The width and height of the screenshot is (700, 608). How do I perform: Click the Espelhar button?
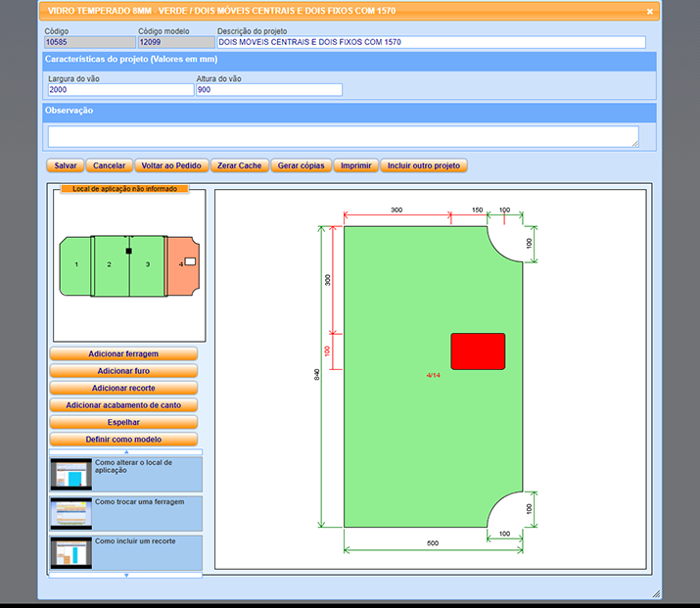[x=123, y=422]
